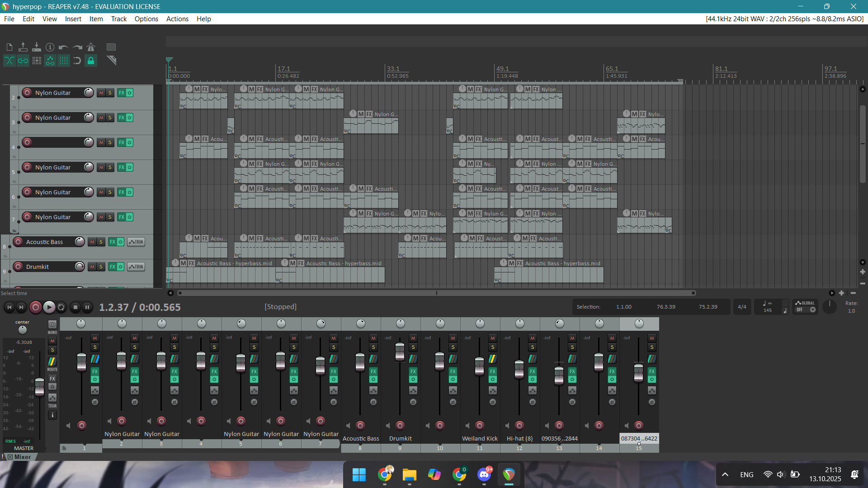Screen dimensions: 868x488
Task: Toggle auto-crossfade toolbar icon
Action: 9,61
